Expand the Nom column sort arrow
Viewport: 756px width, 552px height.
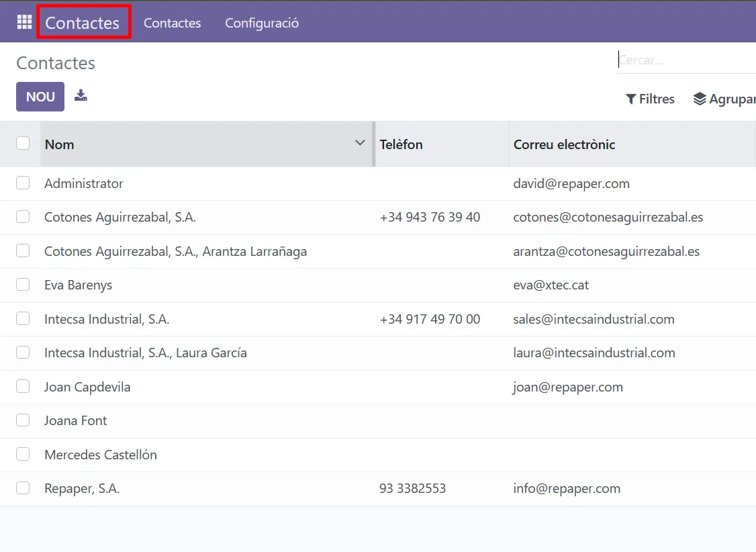pos(360,143)
